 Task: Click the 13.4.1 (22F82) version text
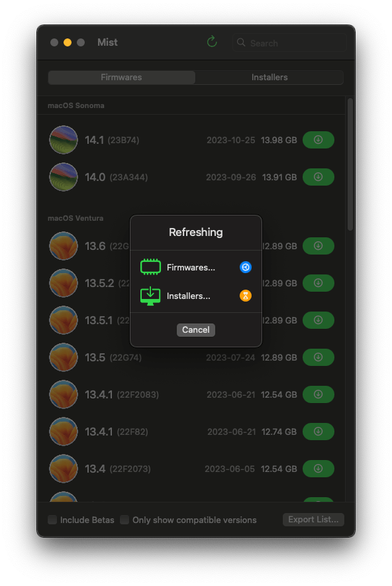tap(117, 432)
